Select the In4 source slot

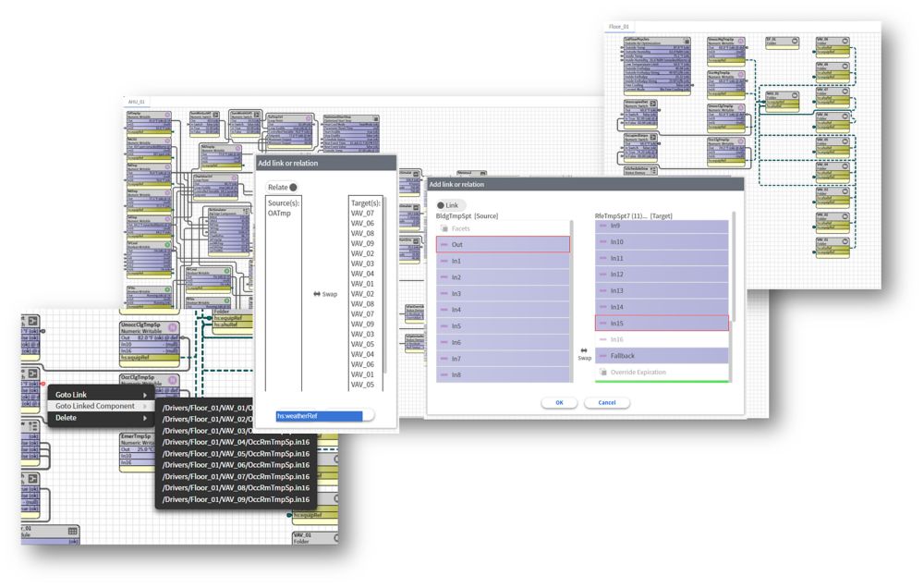[504, 310]
